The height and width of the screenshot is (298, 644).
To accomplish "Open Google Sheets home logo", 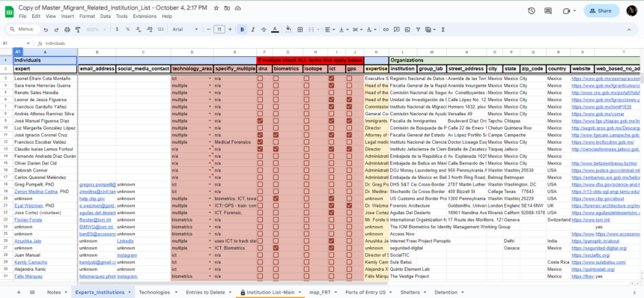I will pyautogui.click(x=9, y=11).
